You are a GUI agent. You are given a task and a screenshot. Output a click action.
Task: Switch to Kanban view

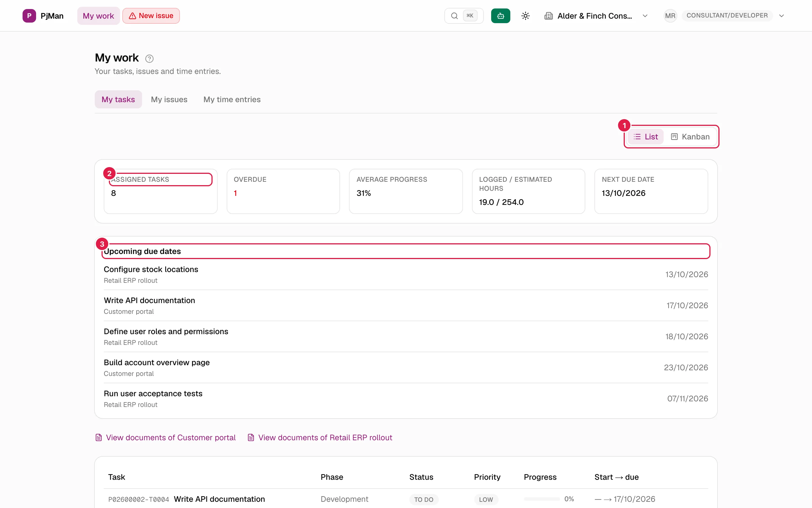tap(690, 137)
